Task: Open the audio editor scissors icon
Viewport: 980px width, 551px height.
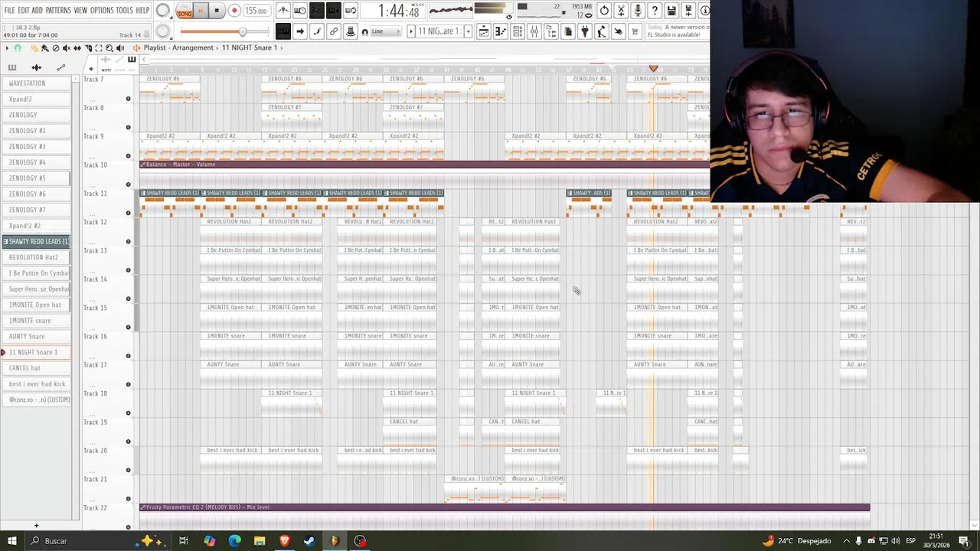Action: point(621,11)
